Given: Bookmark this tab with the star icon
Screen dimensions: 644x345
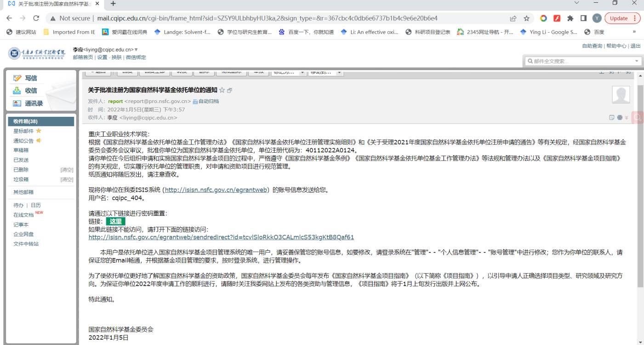Looking at the screenshot, I should tap(527, 18).
